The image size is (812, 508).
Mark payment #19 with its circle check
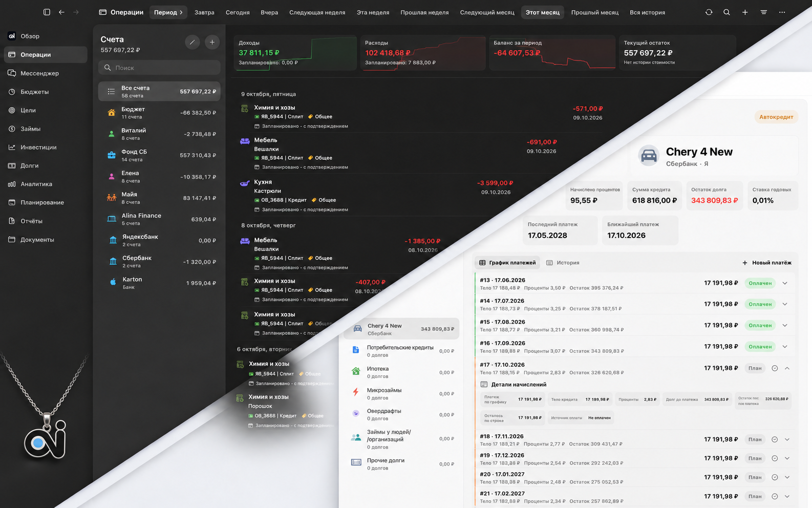(x=775, y=458)
